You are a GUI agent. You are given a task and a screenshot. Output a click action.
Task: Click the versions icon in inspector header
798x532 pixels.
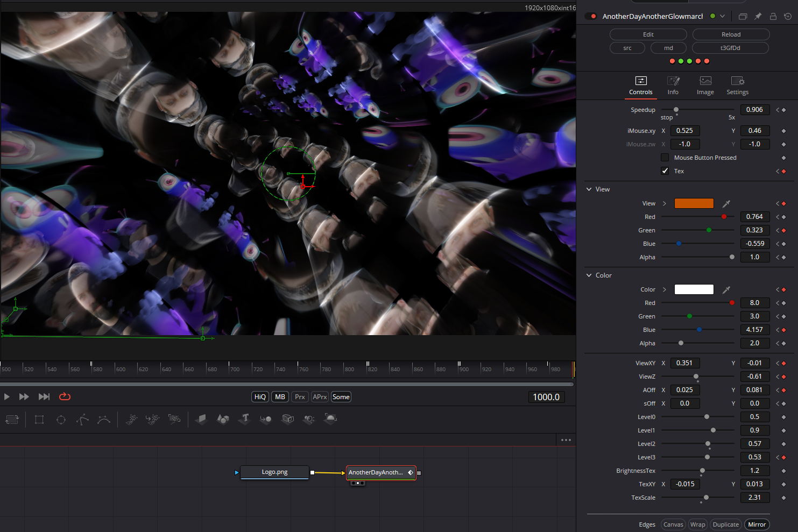pos(743,16)
